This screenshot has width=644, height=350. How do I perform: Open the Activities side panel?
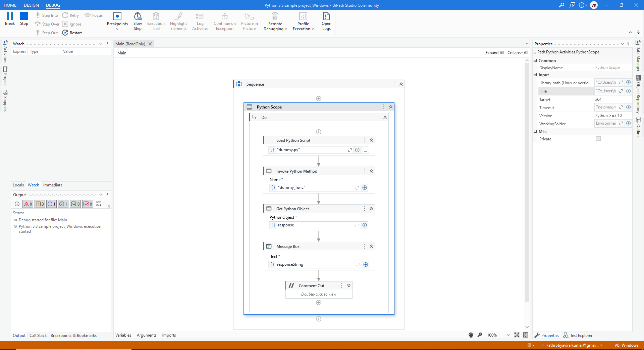(5, 51)
